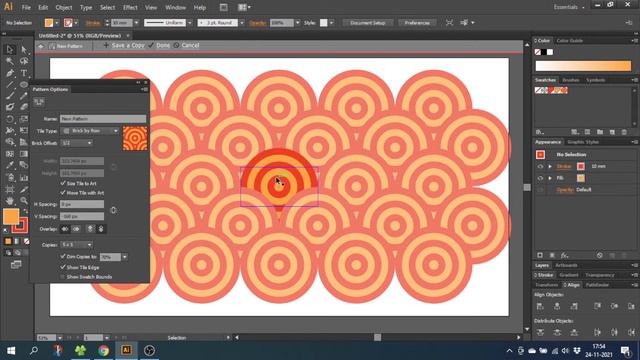Screen dimensions: 640x360
Task: Click the H Spacing input field
Action: click(82, 204)
